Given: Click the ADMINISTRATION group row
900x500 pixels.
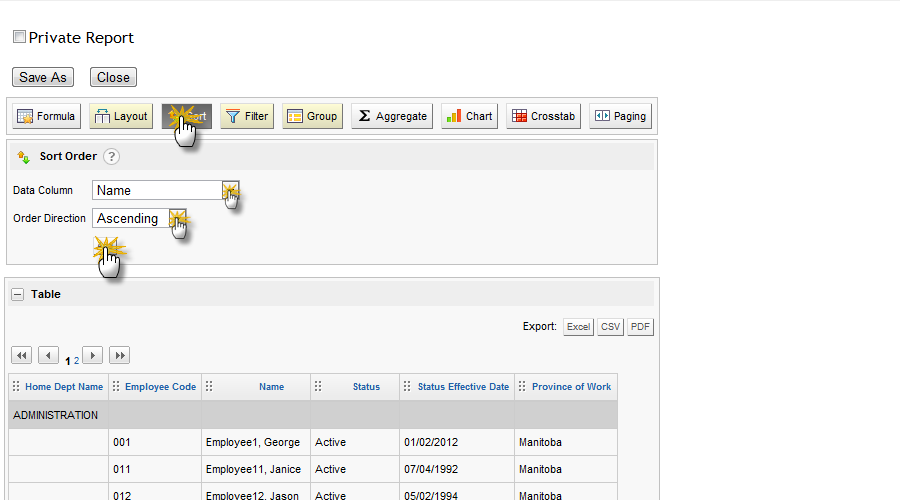Looking at the screenshot, I should tap(313, 415).
